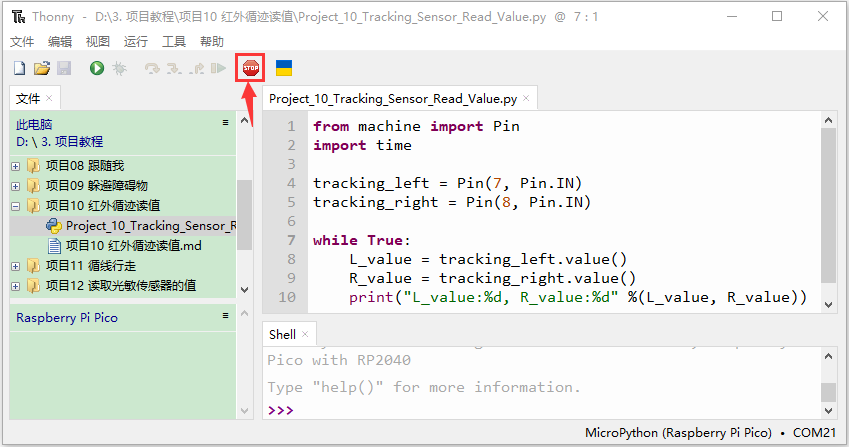Collapse the 项目10 红外循迹读值 folder
Screen dimensions: 849x447
[16, 206]
